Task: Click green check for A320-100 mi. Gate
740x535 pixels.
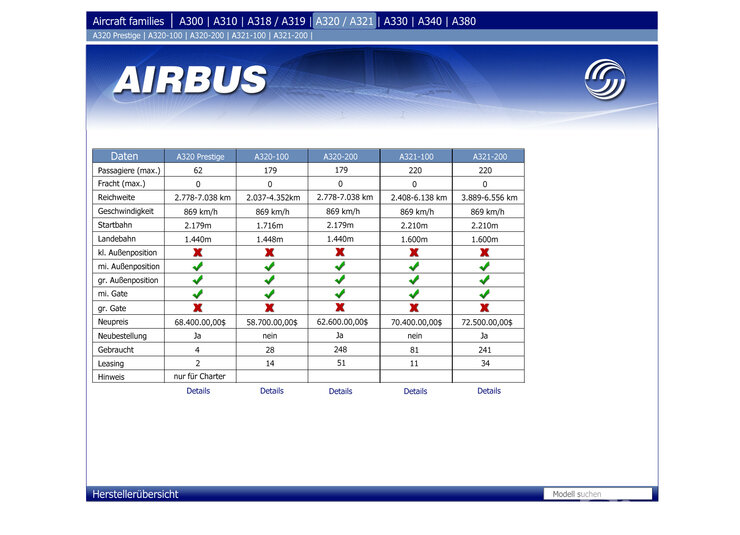Action: (x=269, y=294)
